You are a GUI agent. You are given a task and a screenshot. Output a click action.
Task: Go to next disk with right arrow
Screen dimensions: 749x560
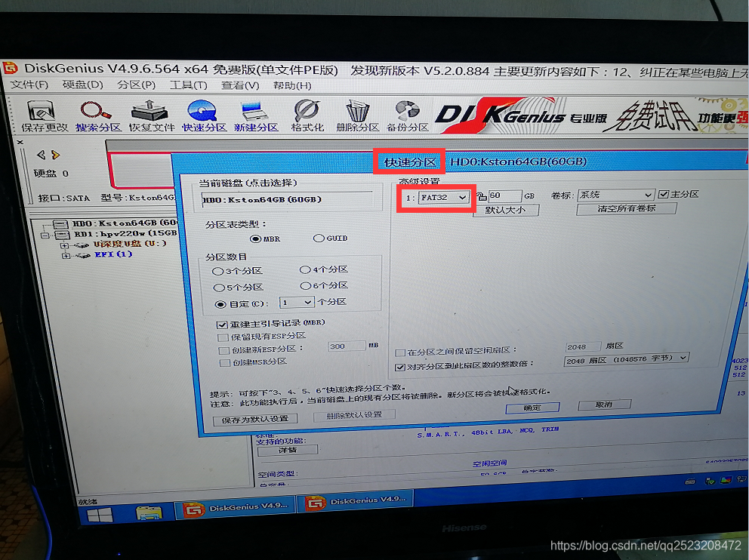(55, 155)
